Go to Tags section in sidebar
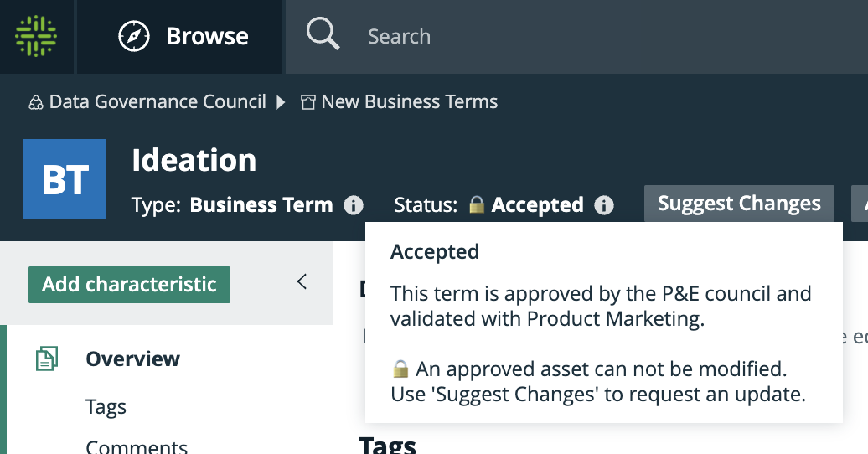This screenshot has width=868, height=454. coord(106,407)
